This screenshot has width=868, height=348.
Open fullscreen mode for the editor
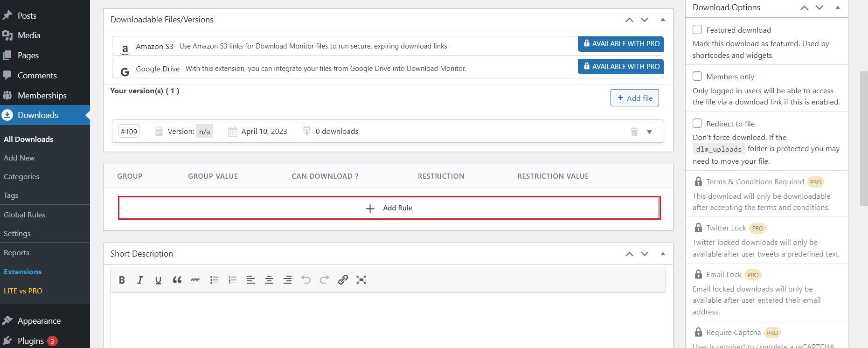point(361,280)
